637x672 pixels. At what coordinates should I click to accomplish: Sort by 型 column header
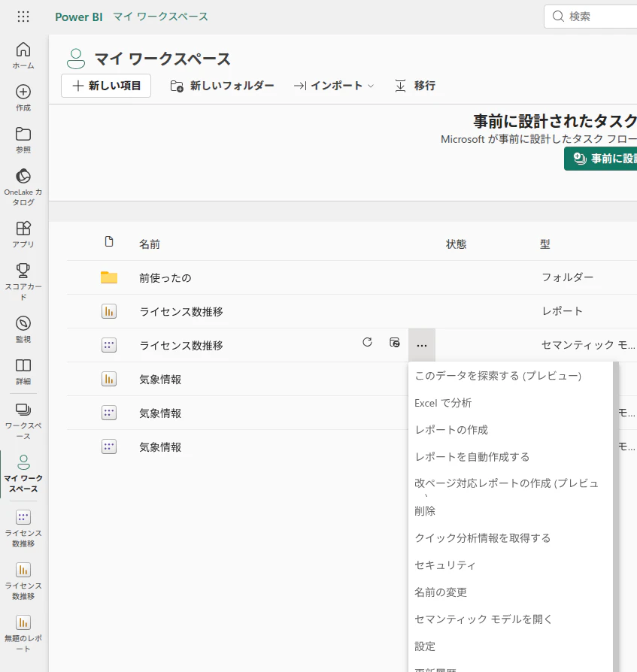(544, 244)
